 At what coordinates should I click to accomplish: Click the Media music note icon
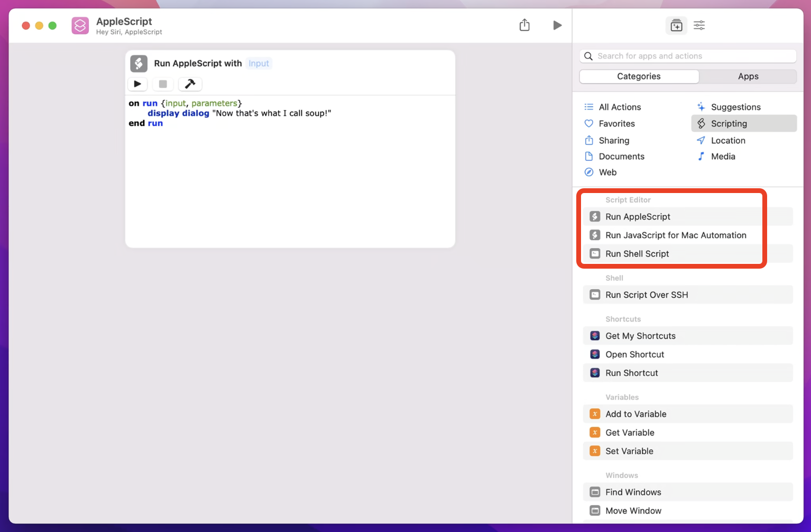point(701,156)
